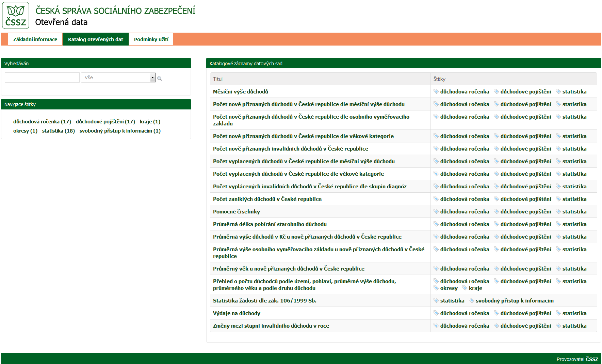Screen dimensions: 602x364
Task: Open the Výdaje na důchody dataset
Action: [x=237, y=313]
